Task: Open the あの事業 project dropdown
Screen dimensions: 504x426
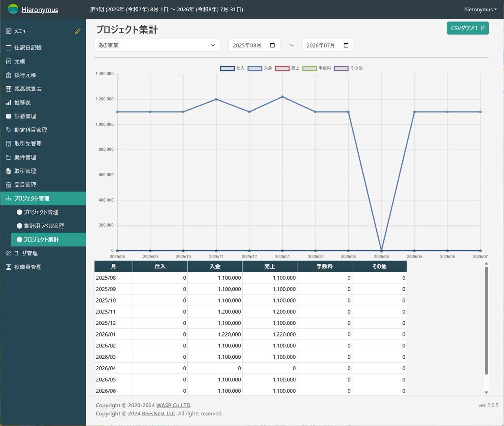Action: coord(157,45)
